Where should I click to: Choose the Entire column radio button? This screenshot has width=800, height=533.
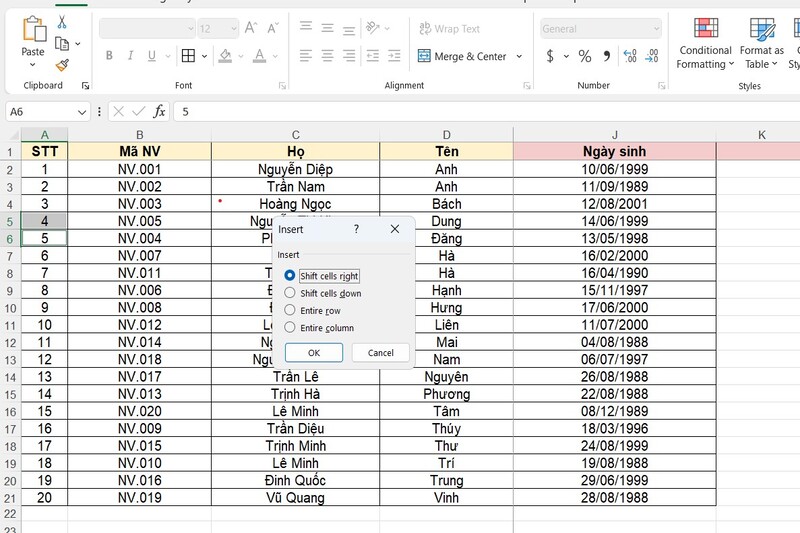(x=290, y=327)
